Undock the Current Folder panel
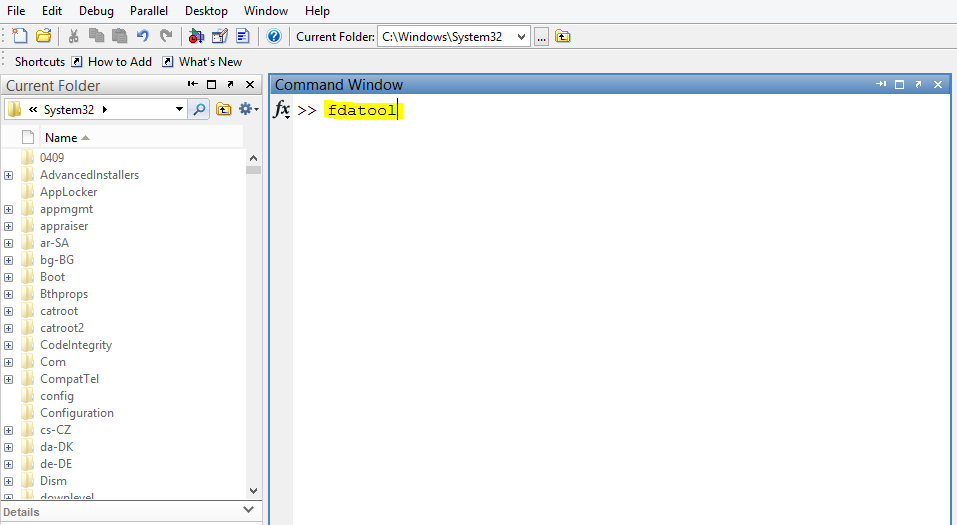Viewport: 957px width, 525px height. click(x=230, y=84)
